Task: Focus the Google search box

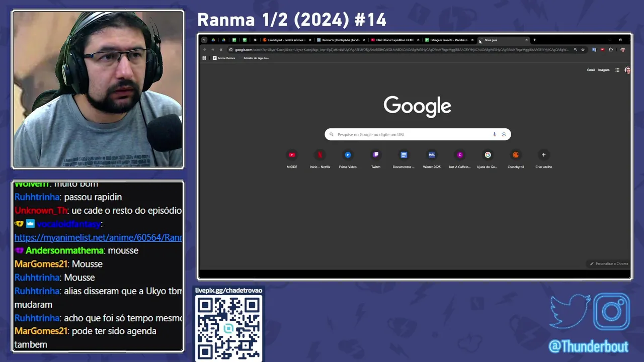Action: pos(418,134)
